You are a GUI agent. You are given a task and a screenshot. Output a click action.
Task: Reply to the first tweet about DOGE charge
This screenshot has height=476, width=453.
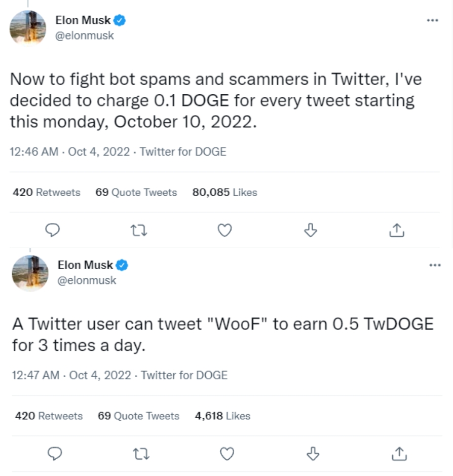point(53,231)
